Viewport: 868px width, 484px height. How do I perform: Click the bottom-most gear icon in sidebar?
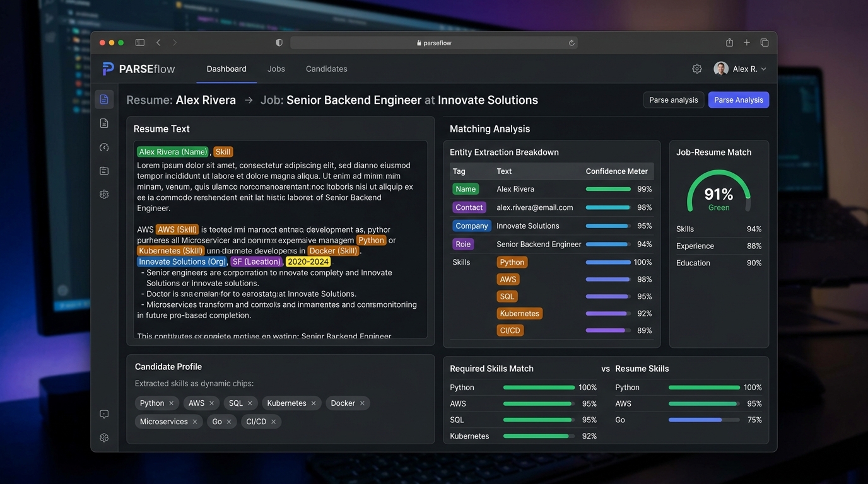click(104, 437)
